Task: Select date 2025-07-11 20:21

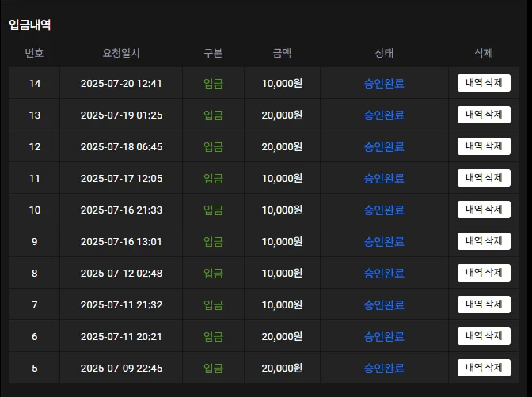Action: coord(121,337)
